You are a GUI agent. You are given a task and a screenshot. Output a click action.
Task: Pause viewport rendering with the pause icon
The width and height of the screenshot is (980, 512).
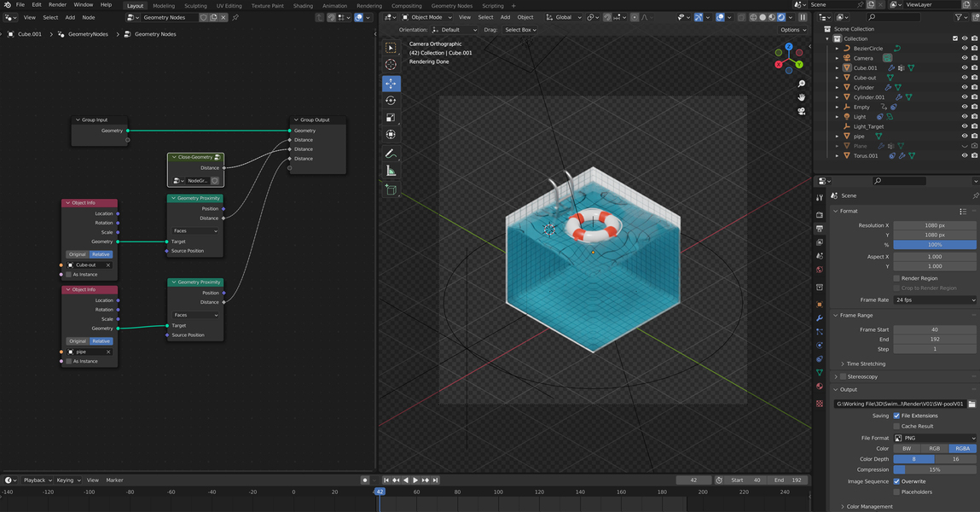[803, 18]
